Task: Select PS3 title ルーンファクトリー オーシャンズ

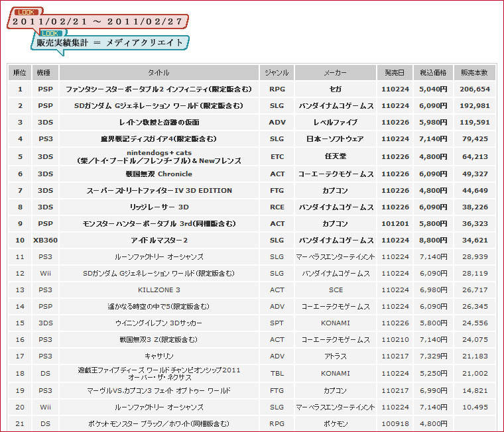Action: 158,257
